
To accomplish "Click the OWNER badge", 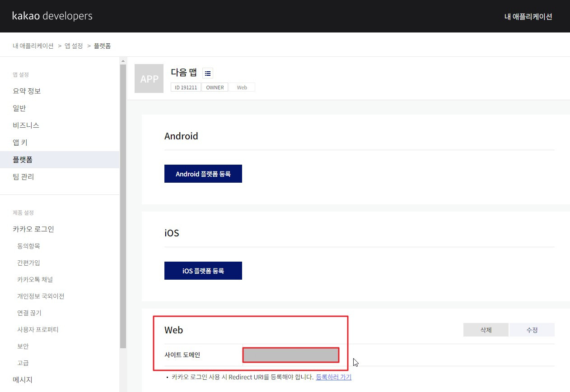I will (215, 88).
